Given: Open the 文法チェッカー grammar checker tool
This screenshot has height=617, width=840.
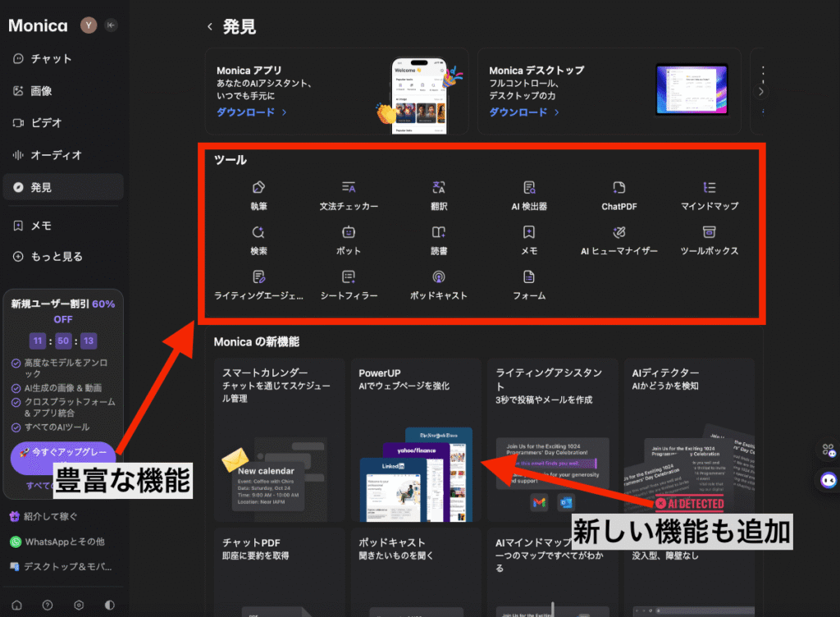Looking at the screenshot, I should [x=349, y=195].
